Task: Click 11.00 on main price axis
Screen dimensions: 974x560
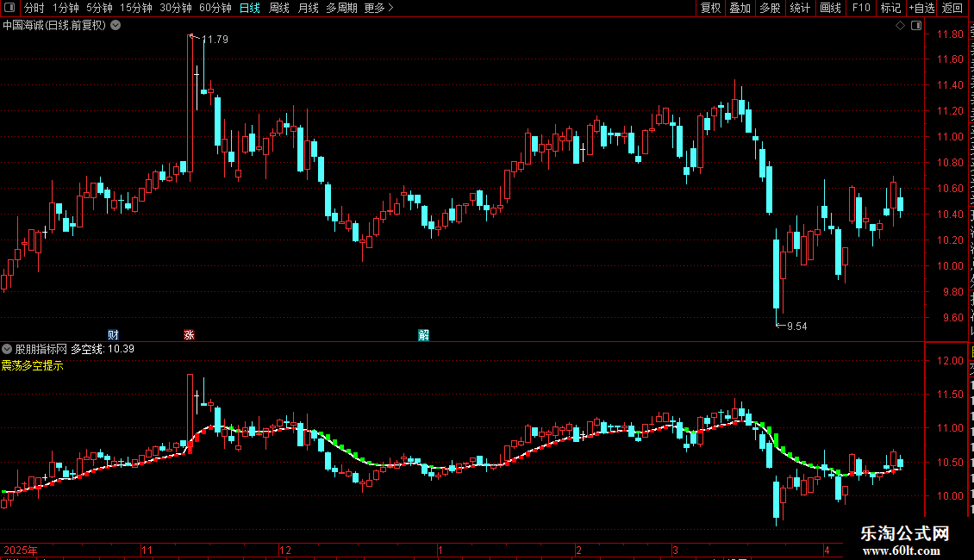Action: coord(950,137)
